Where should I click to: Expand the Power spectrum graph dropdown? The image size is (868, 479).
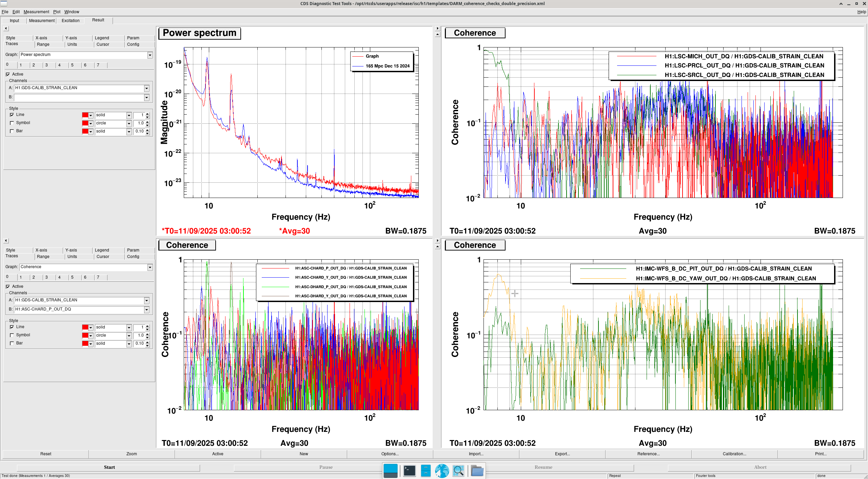pyautogui.click(x=150, y=55)
